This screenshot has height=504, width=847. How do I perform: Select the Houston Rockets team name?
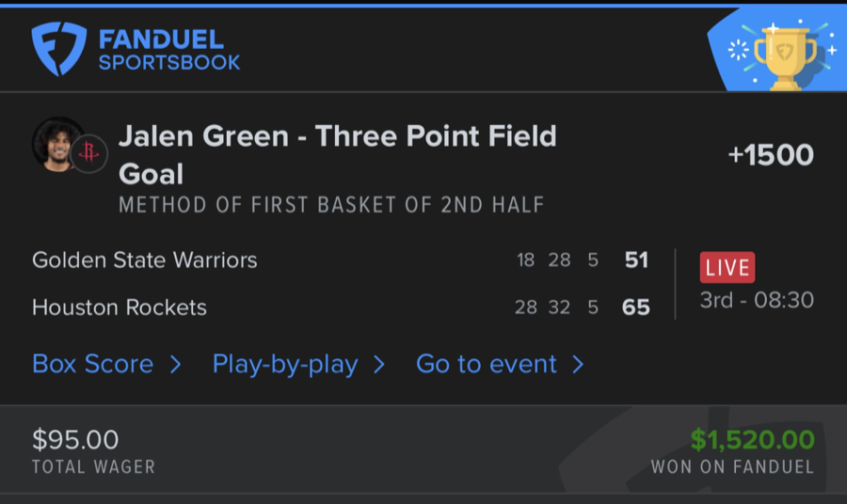[120, 307]
